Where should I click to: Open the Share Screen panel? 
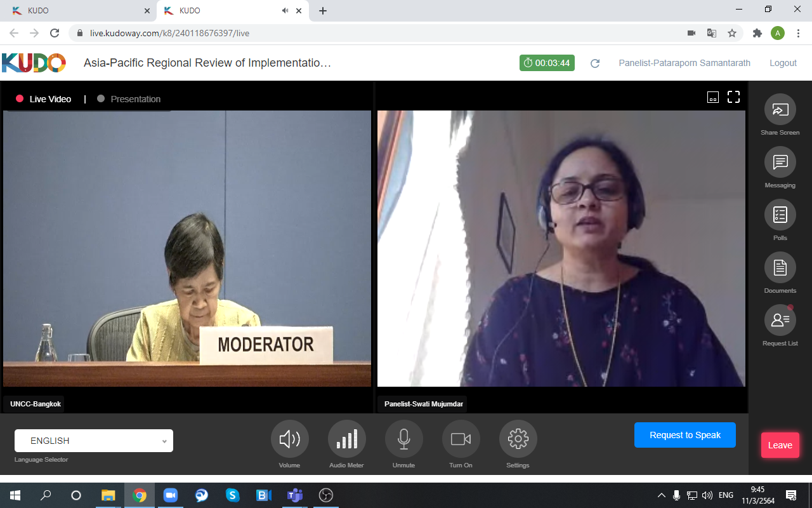780,110
